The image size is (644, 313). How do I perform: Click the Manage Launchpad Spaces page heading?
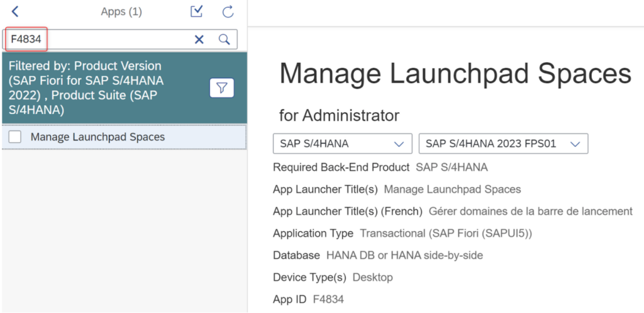455,74
